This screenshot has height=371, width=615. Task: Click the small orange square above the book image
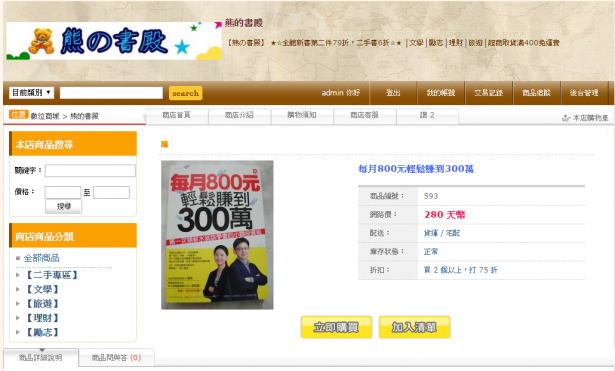(x=164, y=144)
